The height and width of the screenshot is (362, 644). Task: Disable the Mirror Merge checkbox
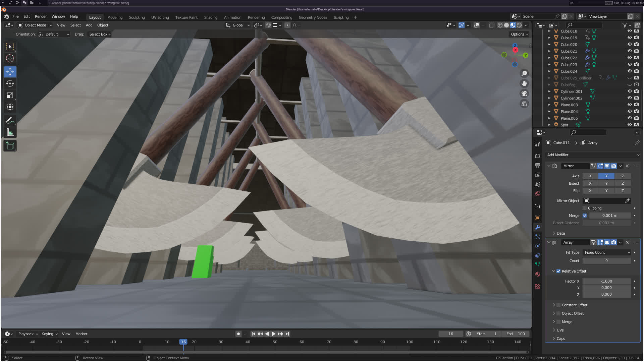pos(585,216)
